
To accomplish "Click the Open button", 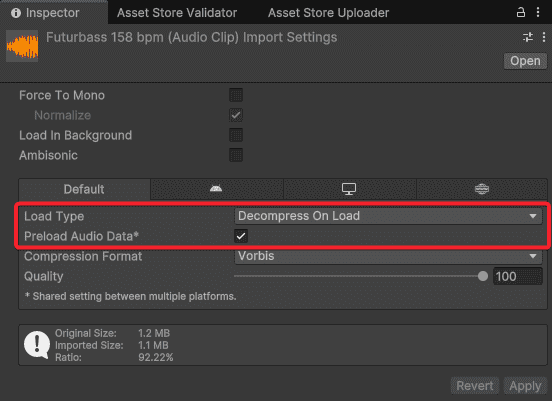I will tap(525, 61).
